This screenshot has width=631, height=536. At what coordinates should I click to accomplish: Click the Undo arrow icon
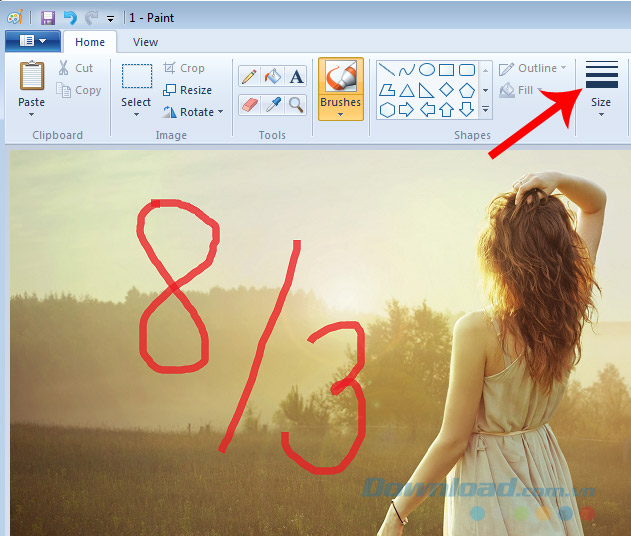69,17
